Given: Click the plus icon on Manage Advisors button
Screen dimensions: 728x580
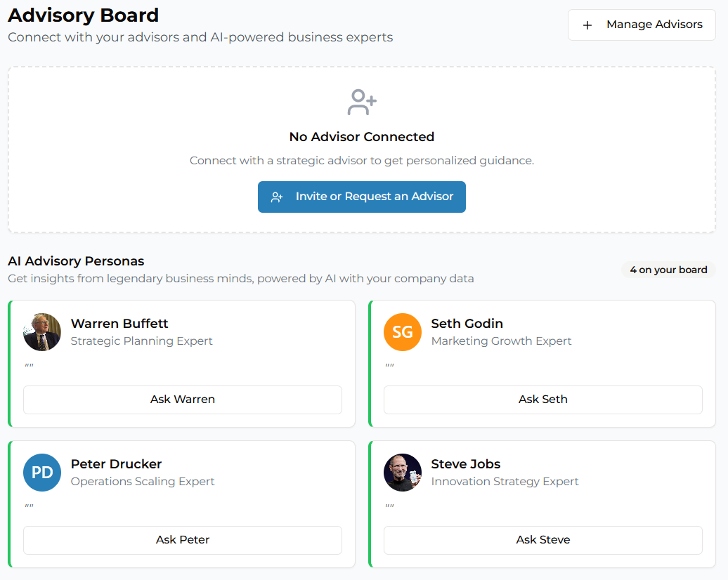Looking at the screenshot, I should pyautogui.click(x=587, y=25).
